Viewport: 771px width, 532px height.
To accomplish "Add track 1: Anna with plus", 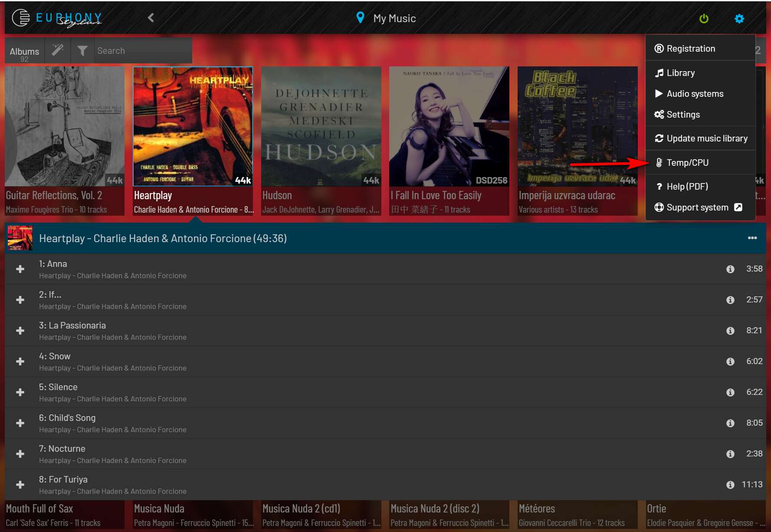I will click(20, 269).
